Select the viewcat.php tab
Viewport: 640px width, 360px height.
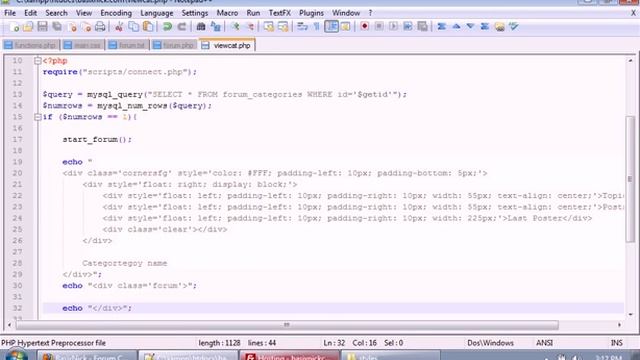227,45
